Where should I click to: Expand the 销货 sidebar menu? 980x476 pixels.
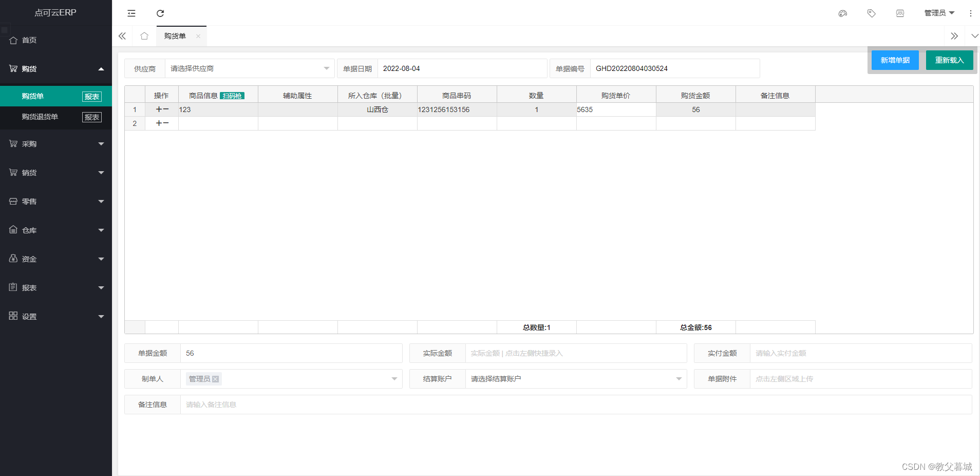(56, 173)
